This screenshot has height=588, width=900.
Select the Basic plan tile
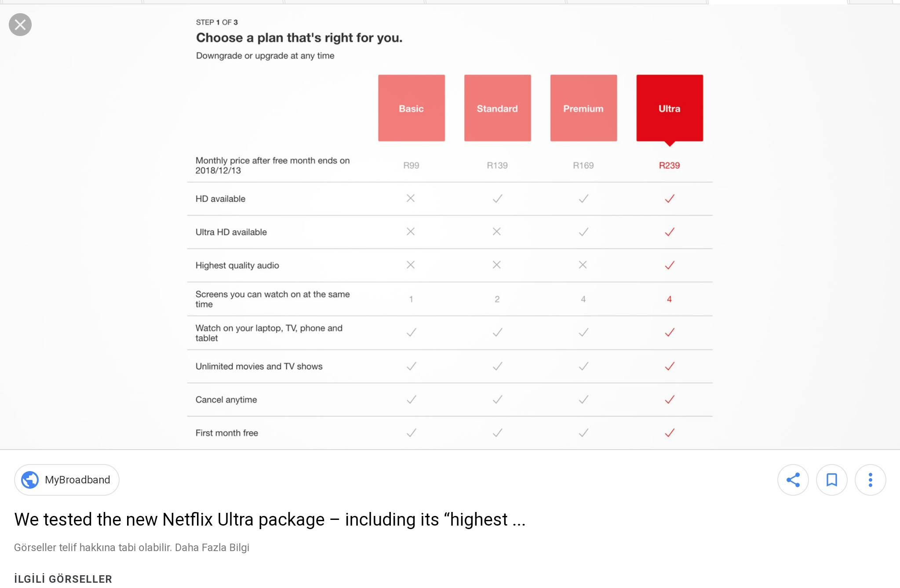(411, 108)
